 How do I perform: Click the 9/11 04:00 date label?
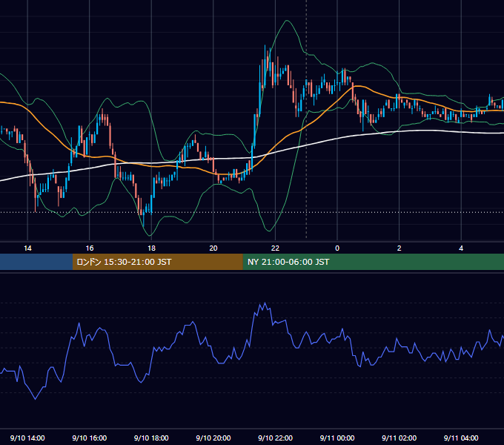tap(461, 438)
